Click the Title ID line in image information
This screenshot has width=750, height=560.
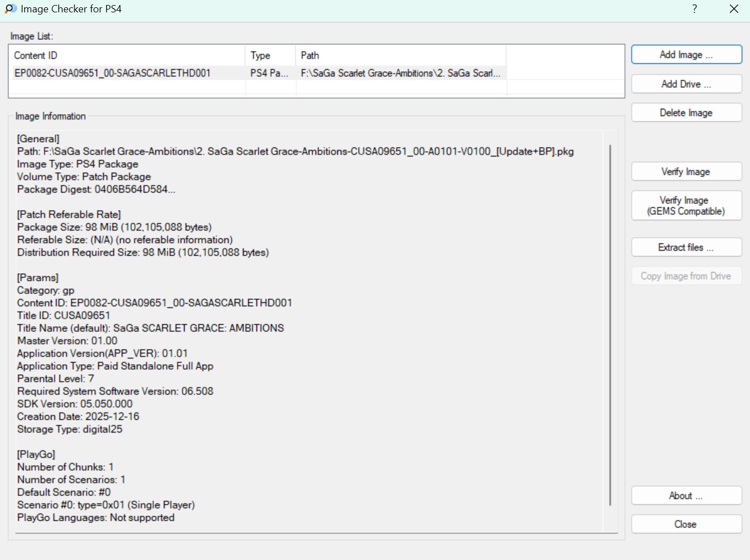pyautogui.click(x=64, y=315)
